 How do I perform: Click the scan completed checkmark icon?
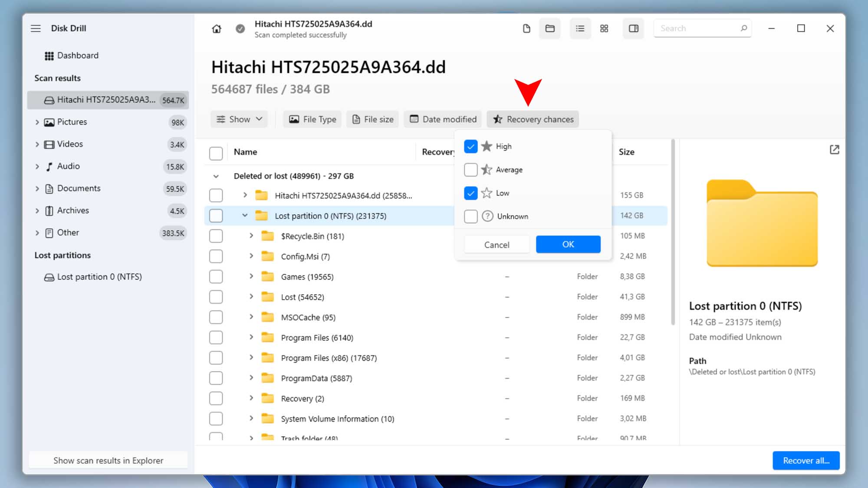(240, 29)
